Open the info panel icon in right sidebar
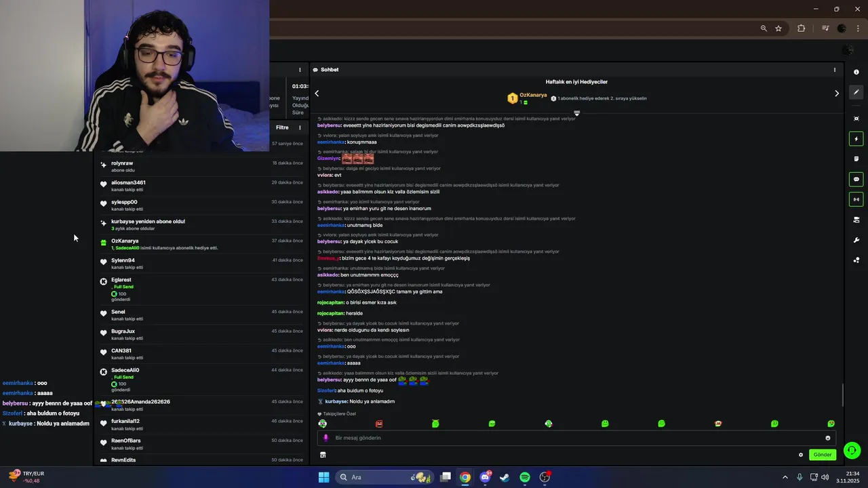868x488 pixels. 856,72
